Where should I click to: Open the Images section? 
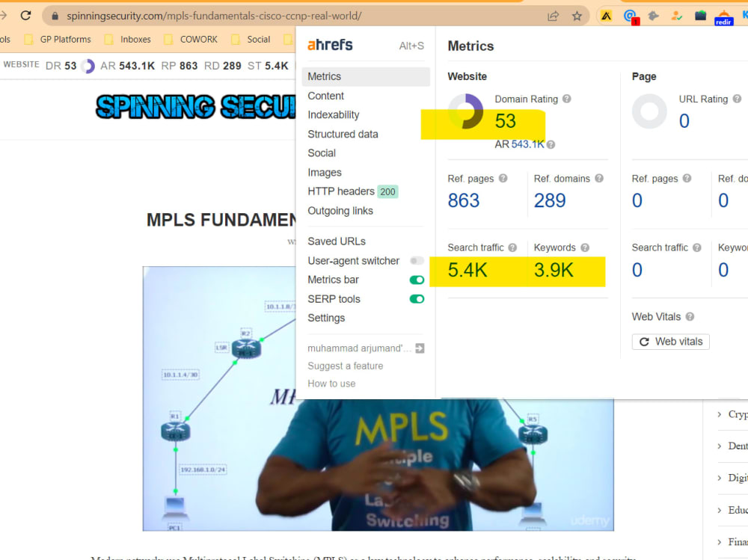coord(325,172)
